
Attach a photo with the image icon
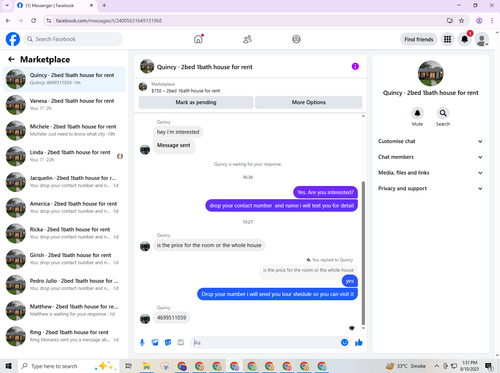pyautogui.click(x=155, y=342)
